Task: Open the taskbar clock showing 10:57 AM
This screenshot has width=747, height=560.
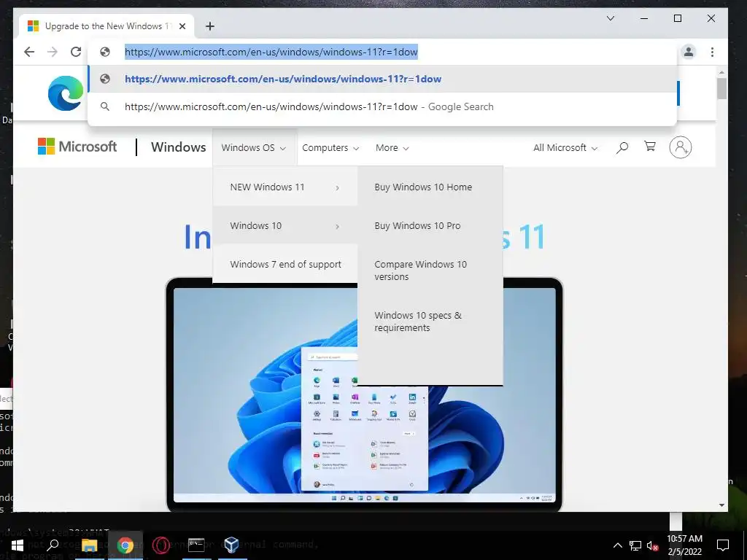Action: [x=684, y=545]
